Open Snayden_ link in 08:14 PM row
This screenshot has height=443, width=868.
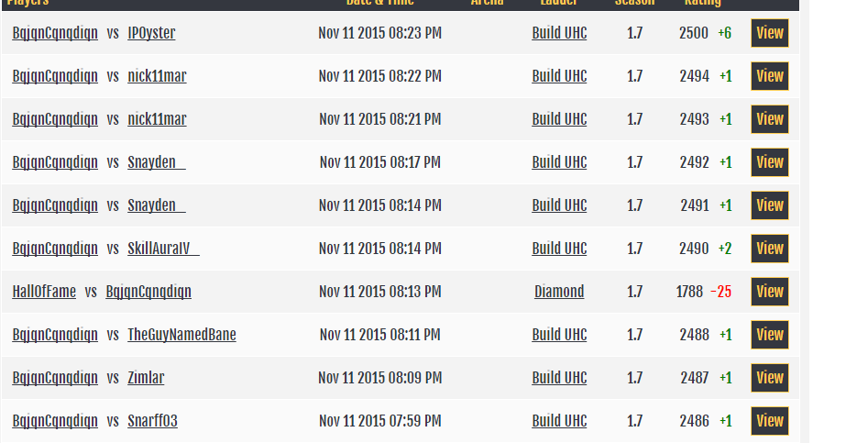point(157,205)
